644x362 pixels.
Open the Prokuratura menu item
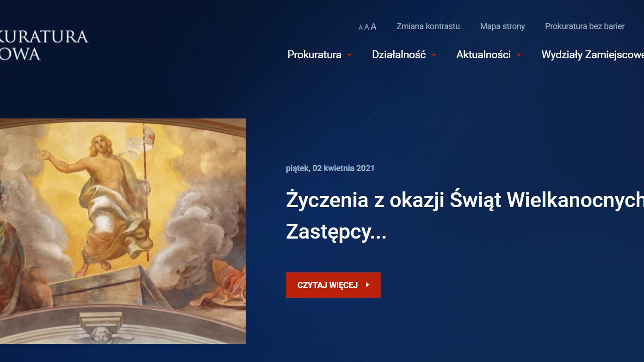pyautogui.click(x=314, y=55)
